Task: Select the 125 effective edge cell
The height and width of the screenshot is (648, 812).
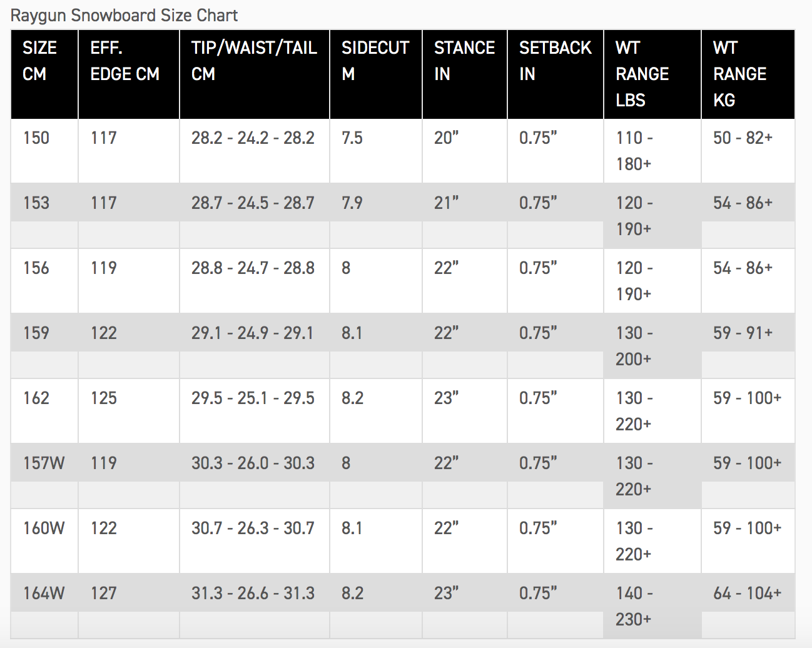Action: [104, 398]
